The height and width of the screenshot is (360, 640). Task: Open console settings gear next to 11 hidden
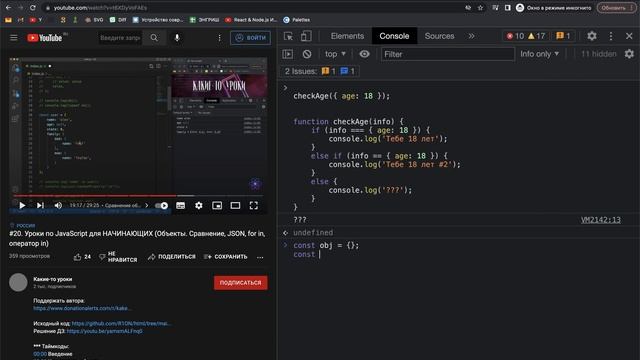(x=629, y=54)
